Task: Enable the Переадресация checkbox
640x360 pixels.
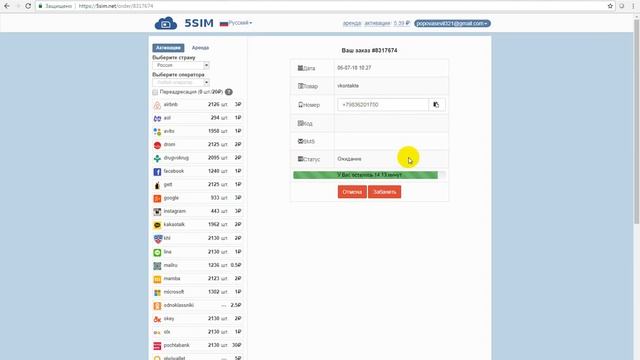Action: 155,92
